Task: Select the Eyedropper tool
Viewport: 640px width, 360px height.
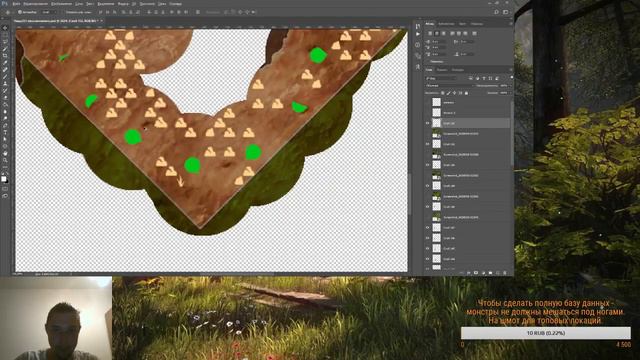Action: [x=5, y=63]
